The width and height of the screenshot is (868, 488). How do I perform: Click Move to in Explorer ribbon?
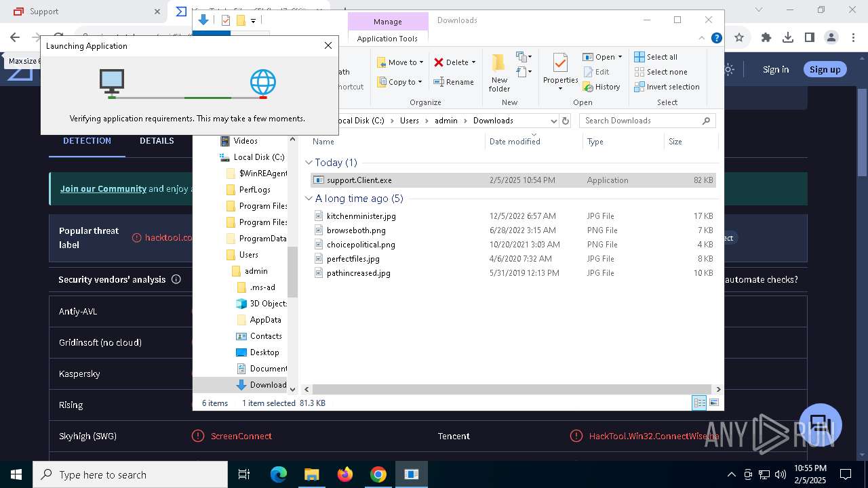[x=400, y=62]
